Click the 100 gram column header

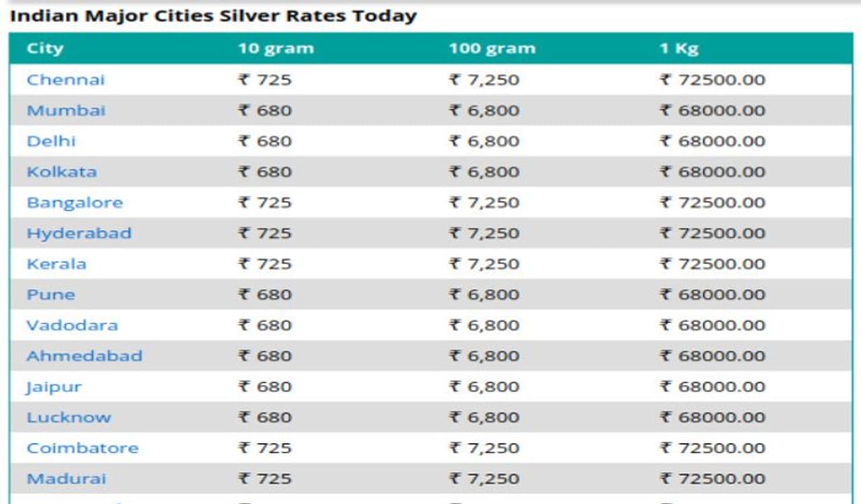(492, 49)
